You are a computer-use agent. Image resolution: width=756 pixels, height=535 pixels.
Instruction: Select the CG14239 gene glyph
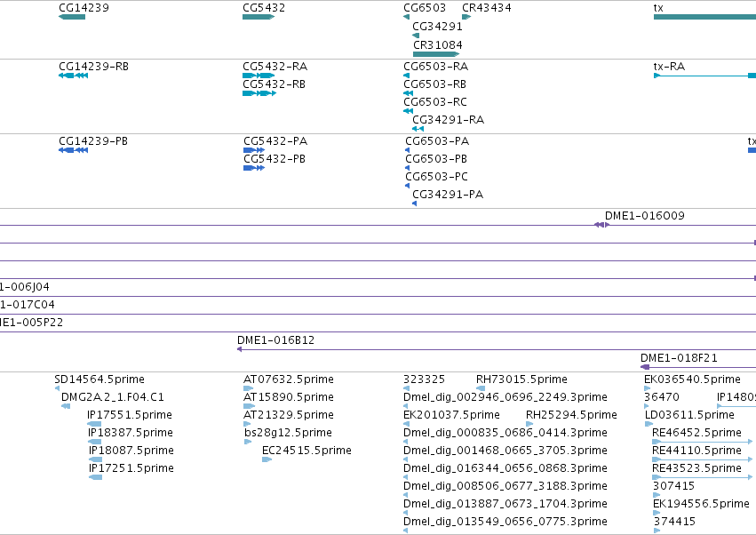[x=72, y=17]
